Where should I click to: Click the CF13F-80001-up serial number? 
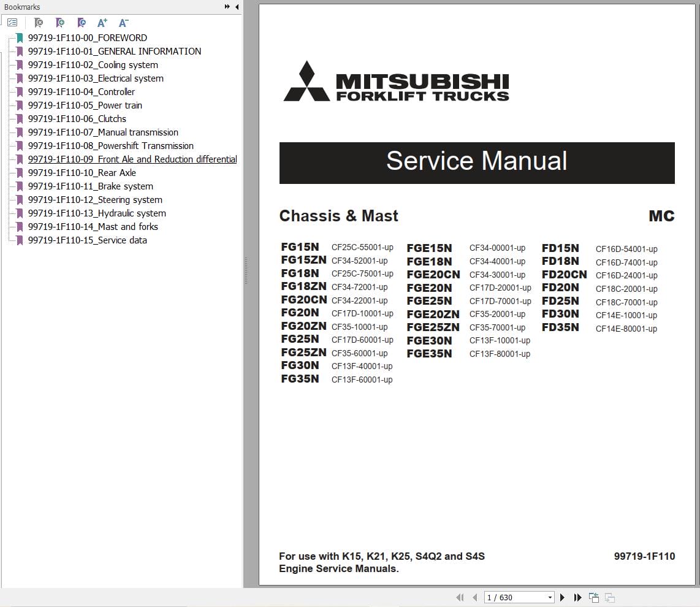point(500,354)
